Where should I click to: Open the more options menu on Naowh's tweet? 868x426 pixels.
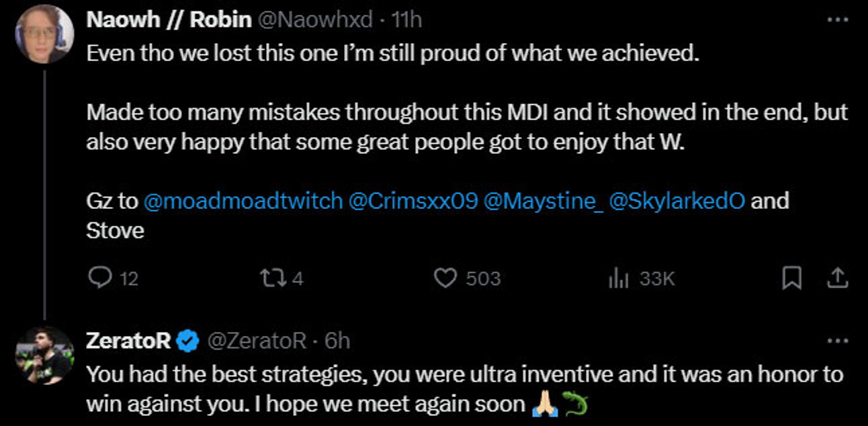pos(837,20)
